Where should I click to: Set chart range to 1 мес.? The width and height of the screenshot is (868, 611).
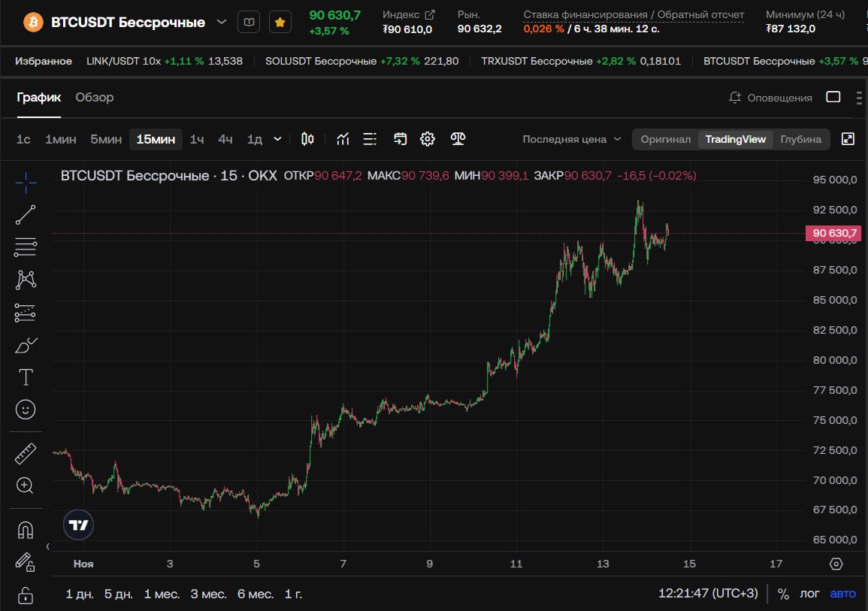pos(162,594)
